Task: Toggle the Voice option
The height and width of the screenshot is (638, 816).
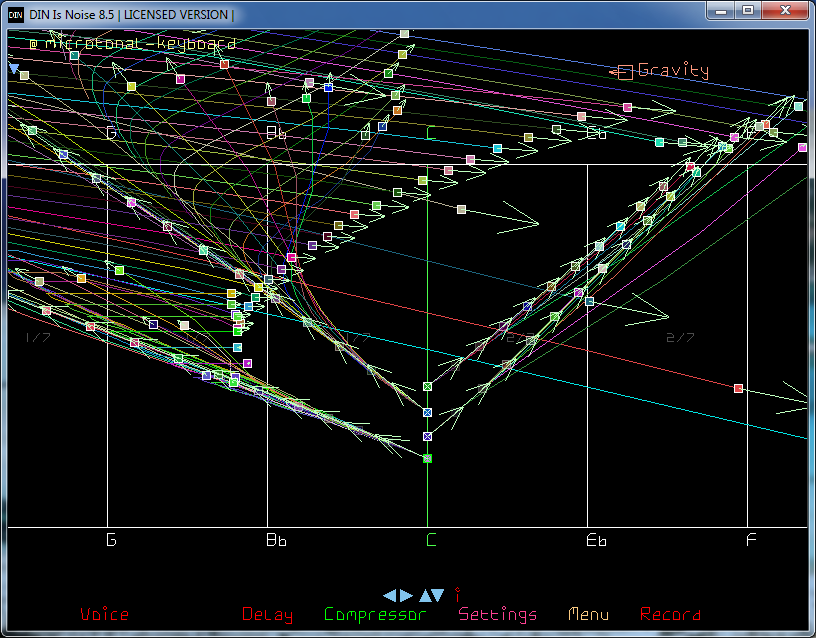Action: click(104, 614)
